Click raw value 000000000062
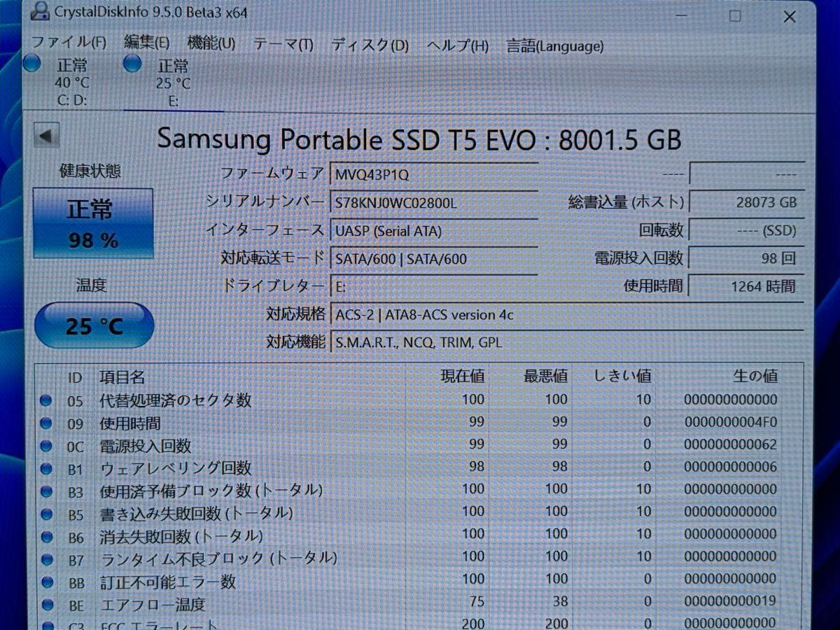840x630 pixels. pyautogui.click(x=731, y=444)
